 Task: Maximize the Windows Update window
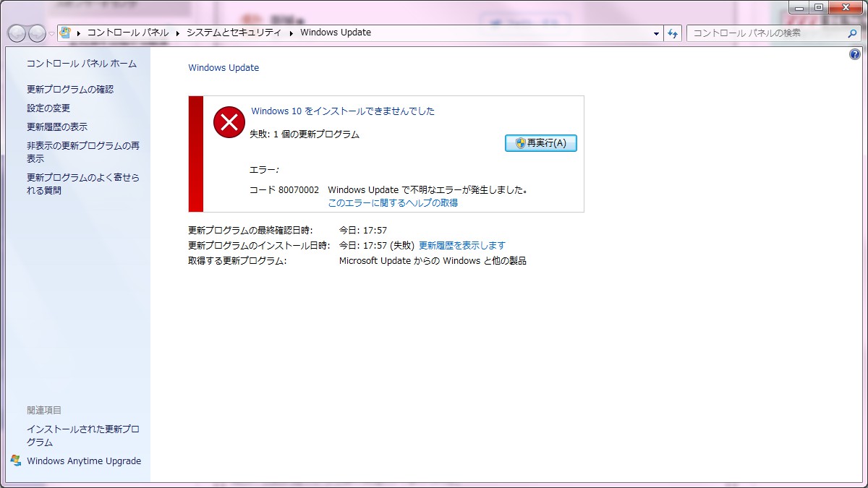[x=818, y=7]
